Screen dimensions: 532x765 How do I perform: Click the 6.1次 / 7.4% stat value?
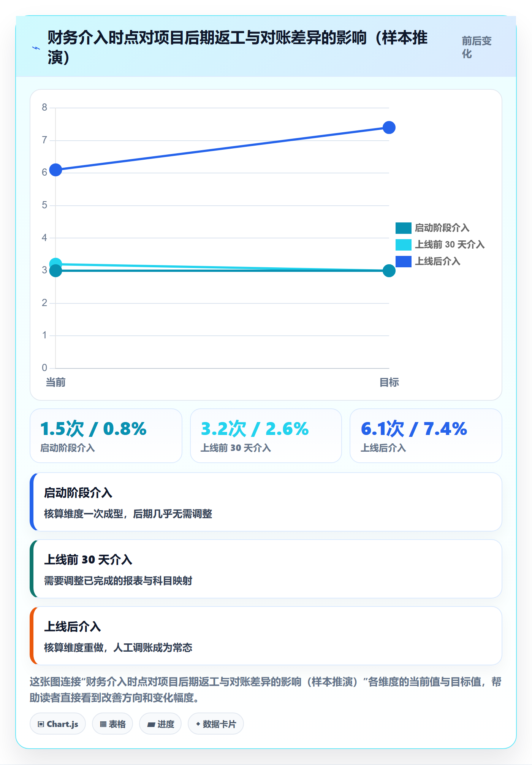click(x=414, y=429)
